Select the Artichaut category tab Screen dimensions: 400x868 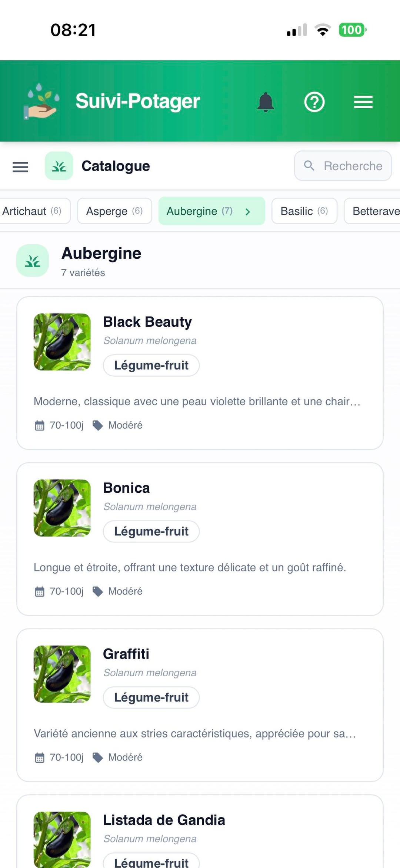[x=31, y=211]
